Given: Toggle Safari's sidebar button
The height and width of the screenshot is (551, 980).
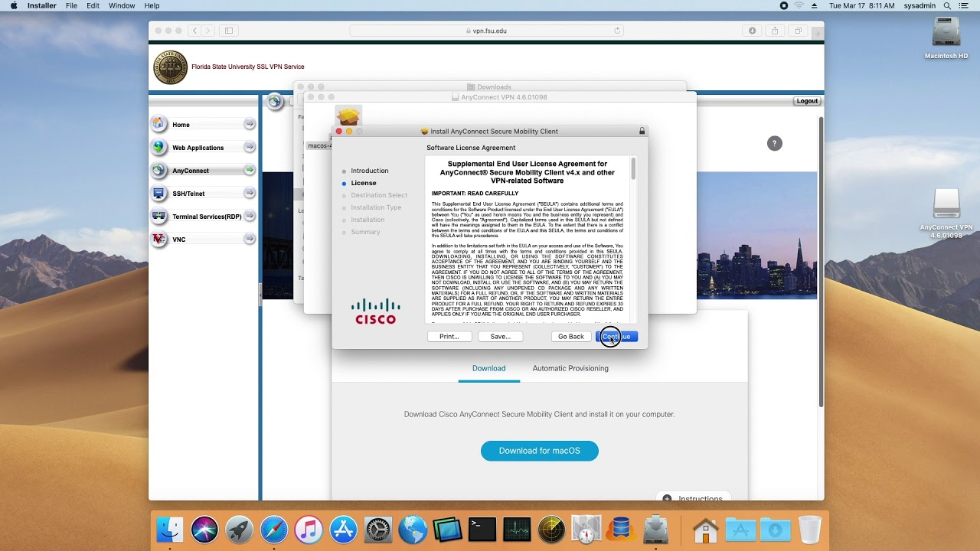Looking at the screenshot, I should tap(228, 31).
